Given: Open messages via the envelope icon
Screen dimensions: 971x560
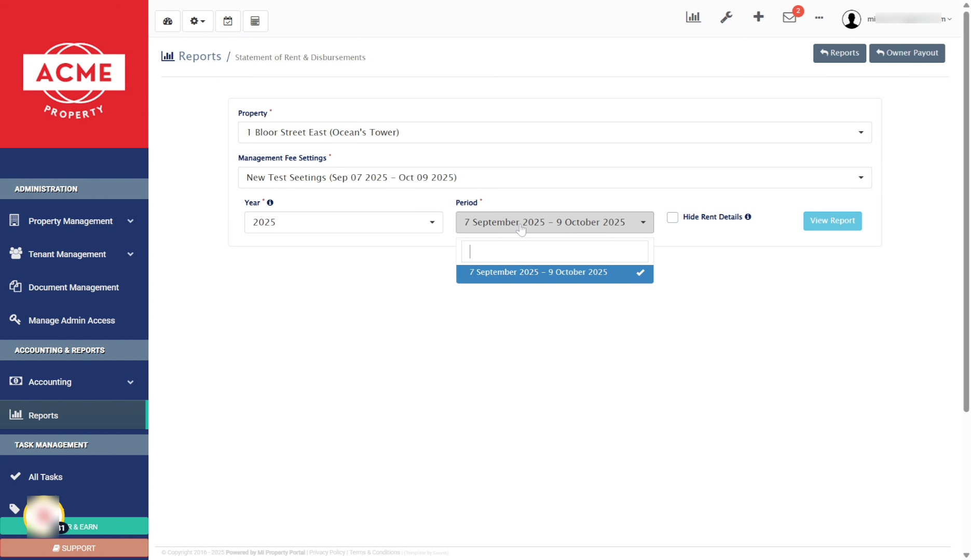Looking at the screenshot, I should tap(789, 17).
